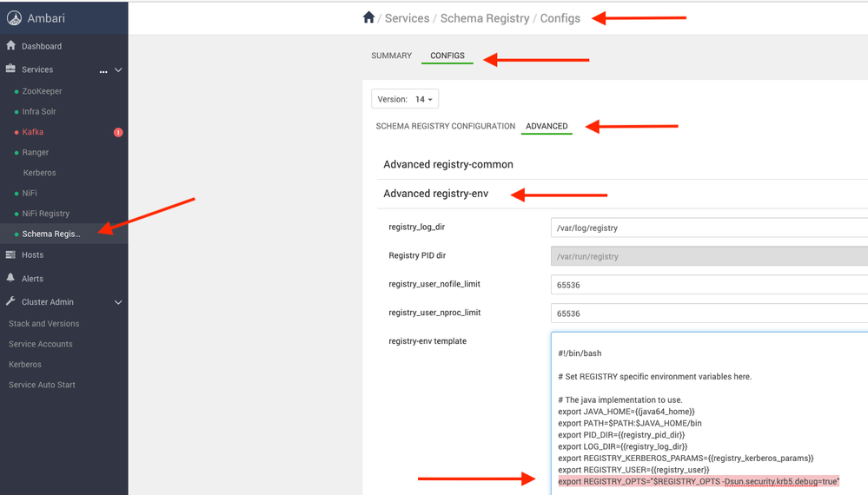Collapse the Services section chevron
This screenshot has height=495, width=868.
click(x=118, y=70)
